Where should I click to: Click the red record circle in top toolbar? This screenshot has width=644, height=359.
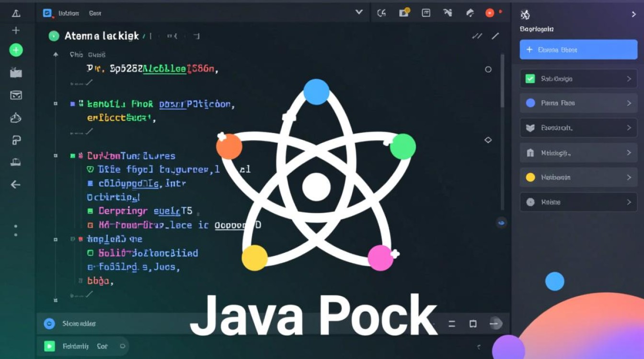490,13
